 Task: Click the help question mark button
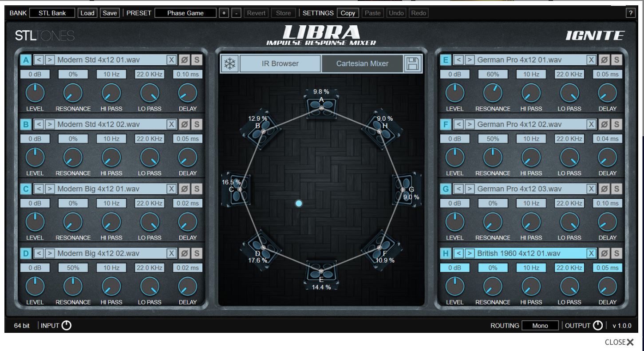pyautogui.click(x=630, y=13)
